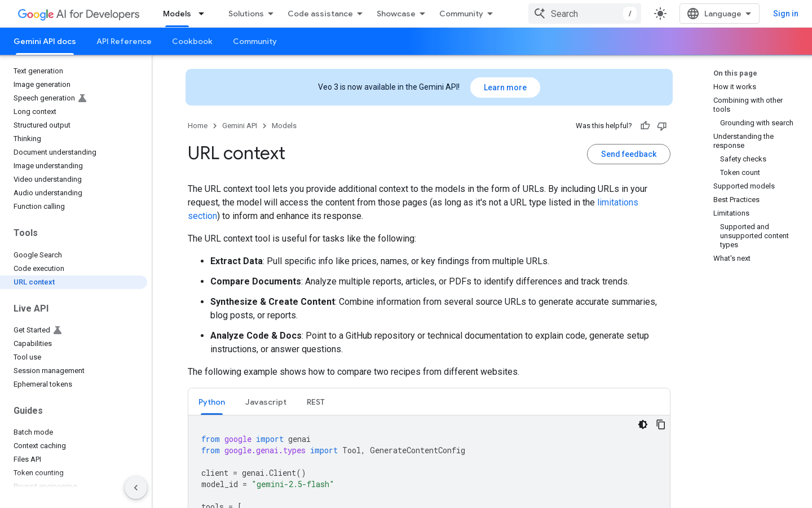The width and height of the screenshot is (812, 508).
Task: Open Code execution tool page
Action: (39, 269)
